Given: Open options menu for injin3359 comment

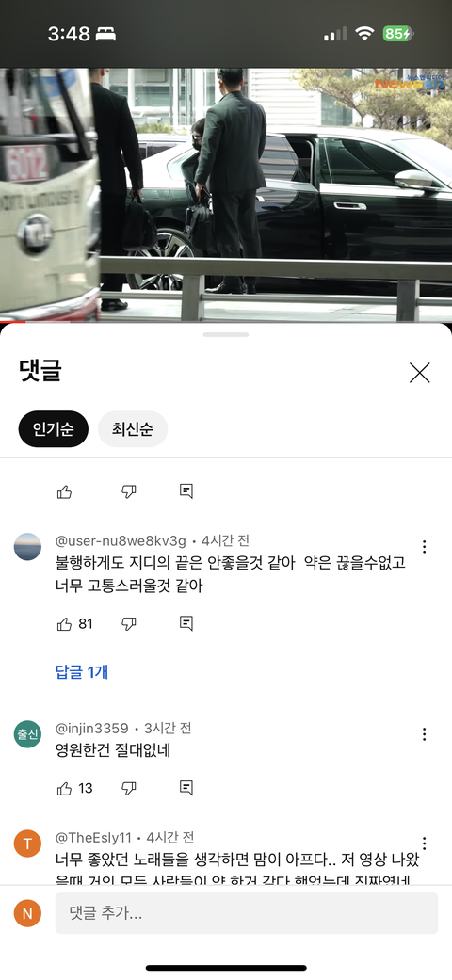Looking at the screenshot, I should tap(425, 733).
